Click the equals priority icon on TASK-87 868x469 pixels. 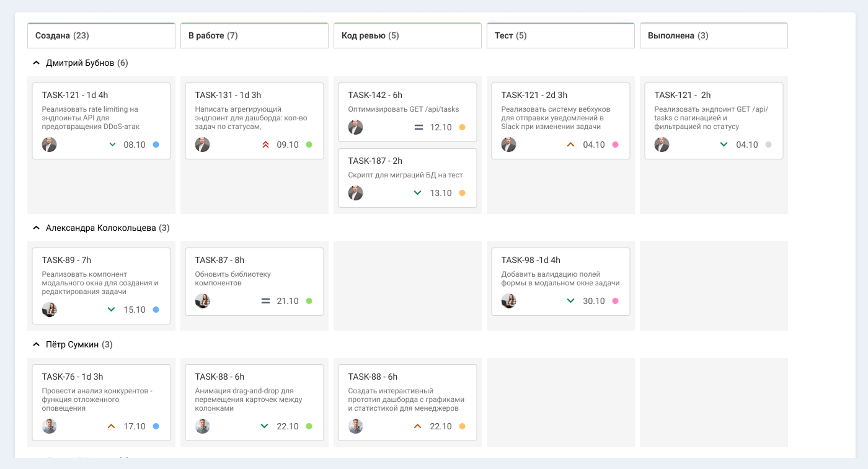(x=265, y=301)
